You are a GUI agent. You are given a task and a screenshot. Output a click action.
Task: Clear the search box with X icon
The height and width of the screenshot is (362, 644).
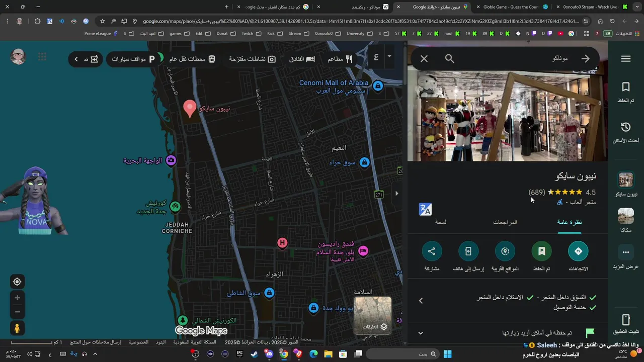[x=424, y=59]
